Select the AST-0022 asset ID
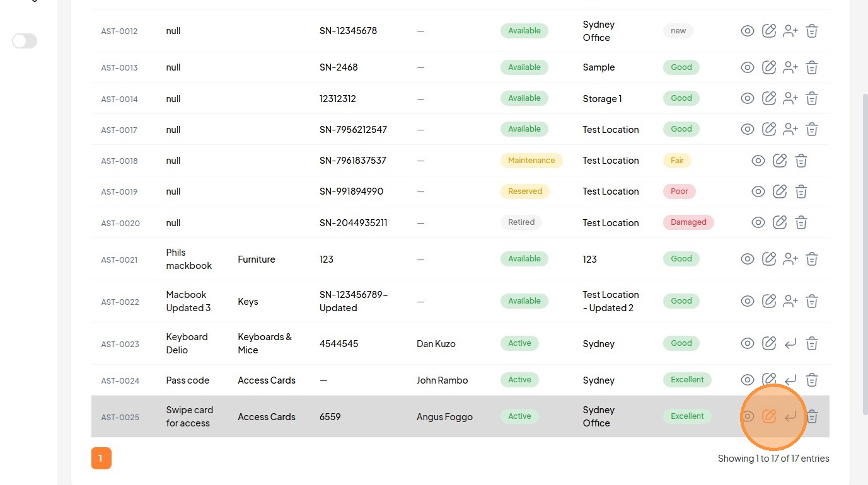The height and width of the screenshot is (485, 868). pyautogui.click(x=120, y=302)
